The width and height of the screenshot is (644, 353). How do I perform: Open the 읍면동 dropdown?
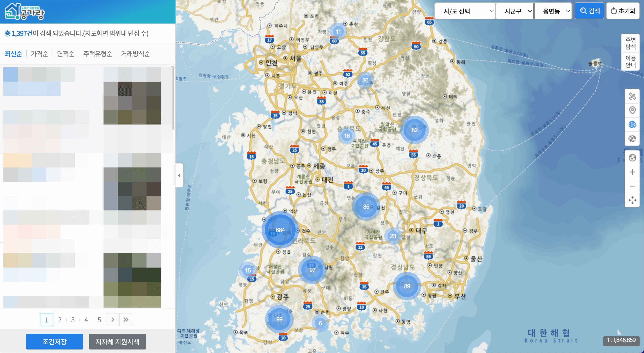tap(553, 11)
